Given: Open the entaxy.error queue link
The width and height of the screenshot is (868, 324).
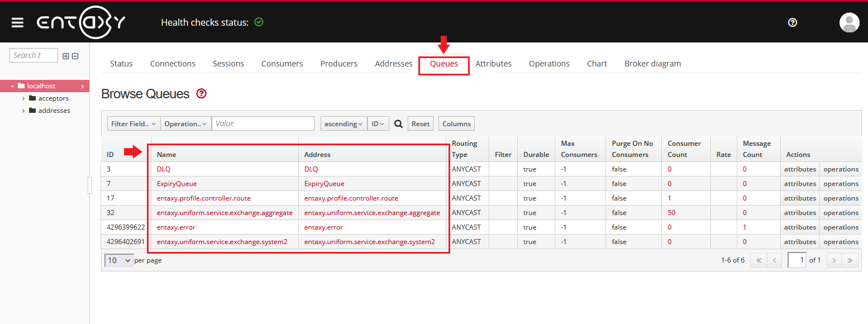Looking at the screenshot, I should [x=176, y=227].
